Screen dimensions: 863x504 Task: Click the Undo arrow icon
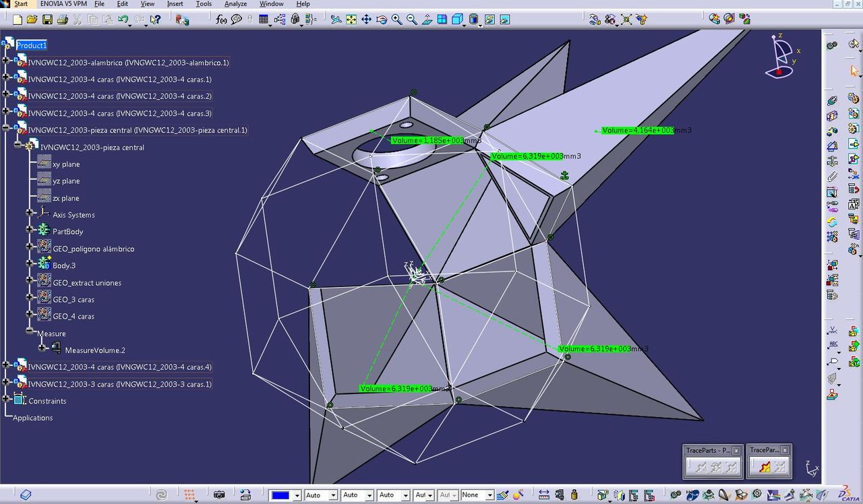(123, 20)
